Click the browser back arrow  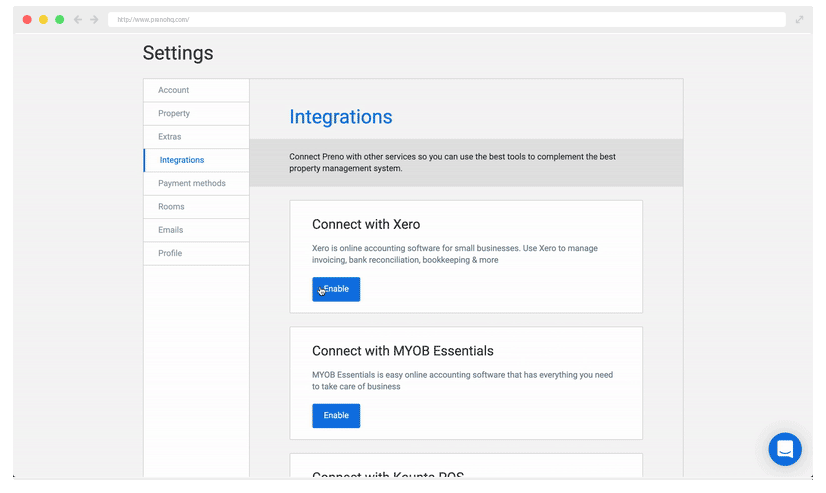pos(78,19)
